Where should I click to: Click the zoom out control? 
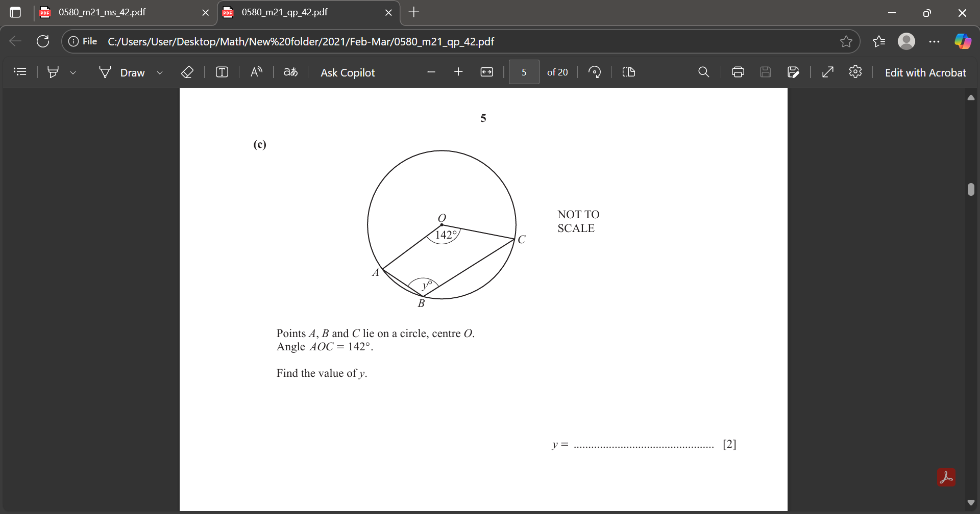point(431,72)
